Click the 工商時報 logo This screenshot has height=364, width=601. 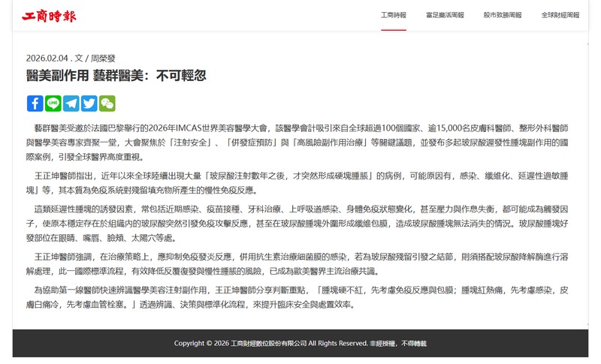[49, 15]
